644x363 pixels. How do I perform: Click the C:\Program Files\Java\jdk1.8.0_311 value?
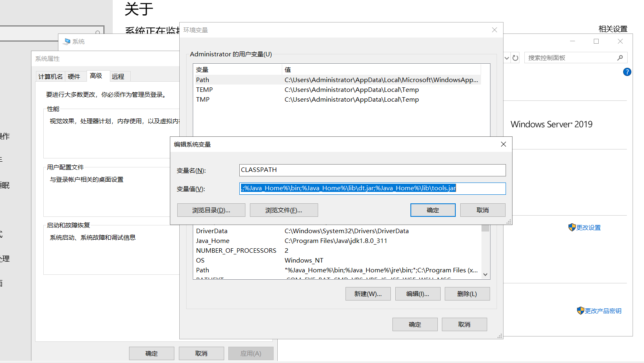tap(336, 241)
